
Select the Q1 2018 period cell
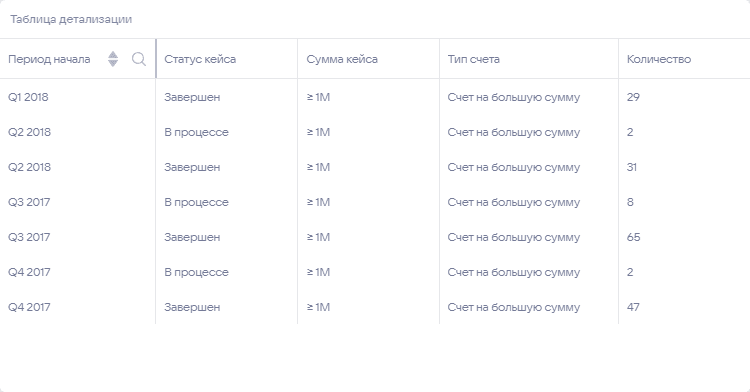tap(28, 97)
